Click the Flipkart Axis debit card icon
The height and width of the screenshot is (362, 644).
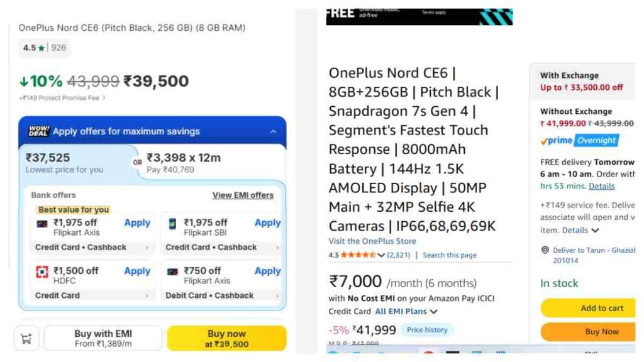(x=172, y=271)
